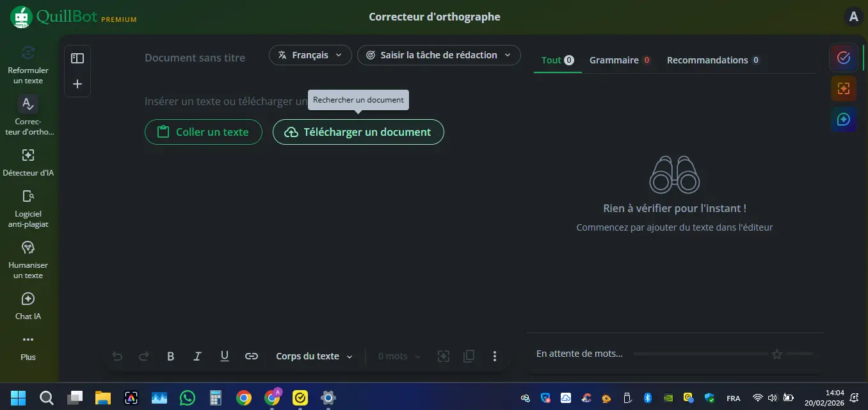This screenshot has width=868, height=410.
Task: Open the Français language dropdown
Action: click(310, 55)
